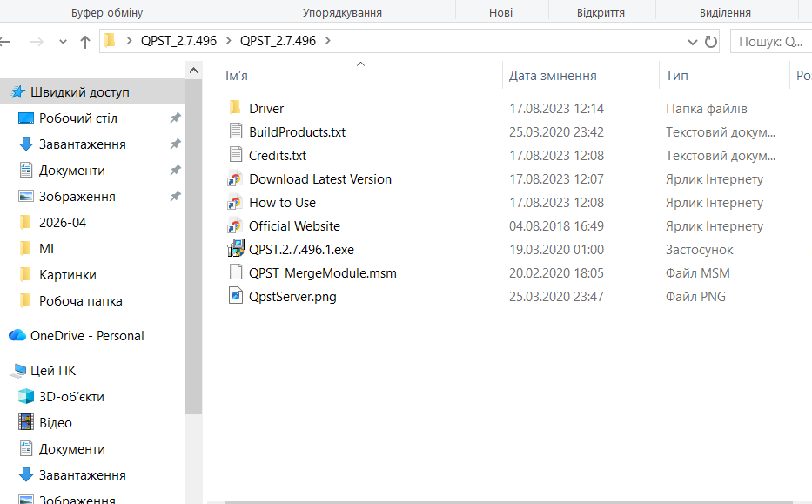Open OneDrive - Personal in sidebar
Screen dimensions: 812x504
(x=87, y=336)
